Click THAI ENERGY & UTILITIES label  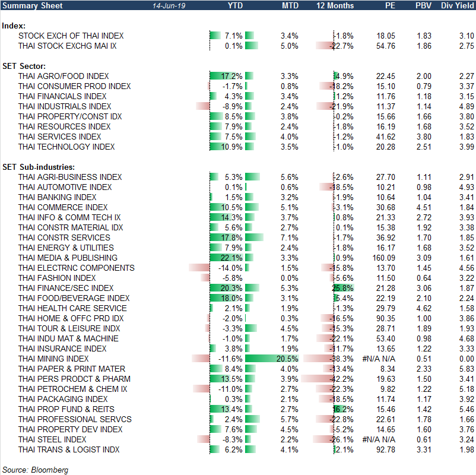(x=66, y=248)
